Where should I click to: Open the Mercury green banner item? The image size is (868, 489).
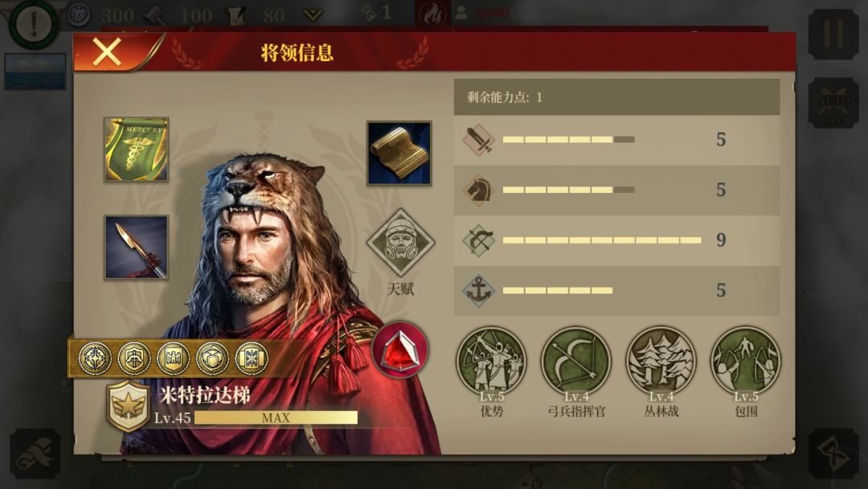click(x=136, y=150)
